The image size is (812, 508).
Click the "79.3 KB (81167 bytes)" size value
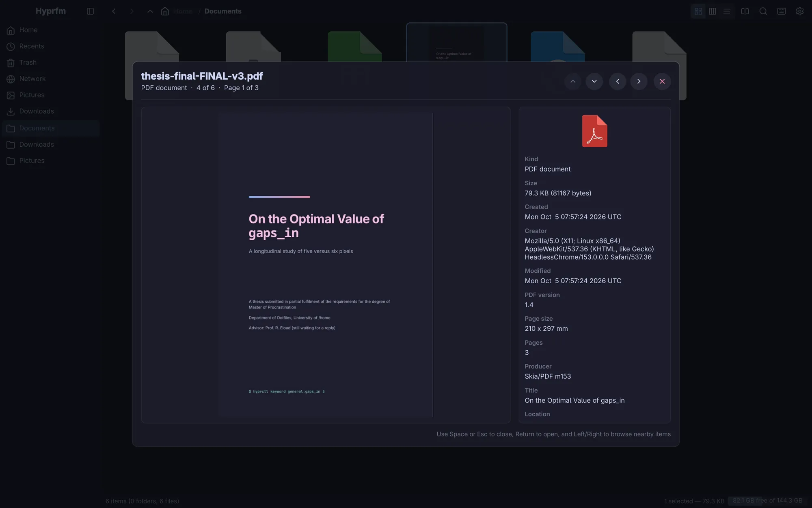coord(558,193)
